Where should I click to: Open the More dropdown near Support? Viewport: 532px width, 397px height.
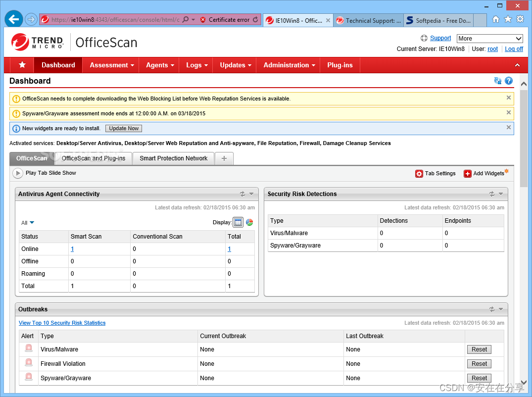click(x=489, y=38)
